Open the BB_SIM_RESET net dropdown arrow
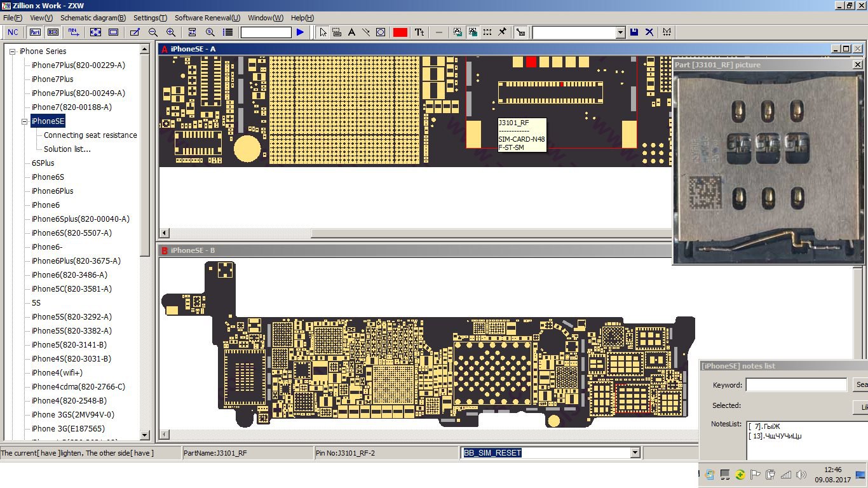 click(x=634, y=452)
